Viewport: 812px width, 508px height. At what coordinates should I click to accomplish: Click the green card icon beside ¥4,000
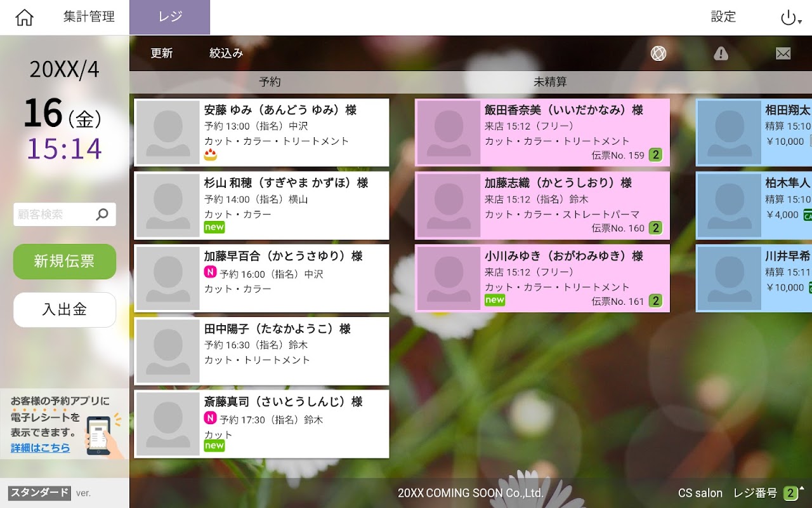point(808,215)
